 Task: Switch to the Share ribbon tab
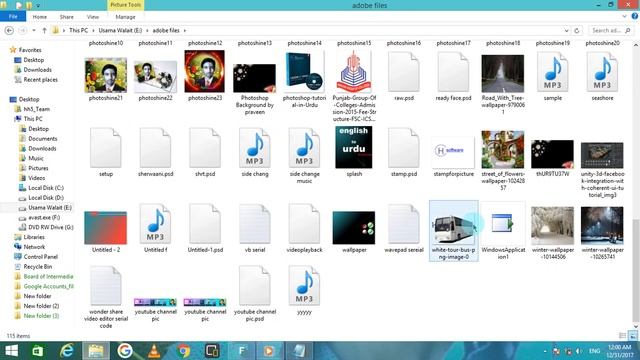click(x=67, y=17)
